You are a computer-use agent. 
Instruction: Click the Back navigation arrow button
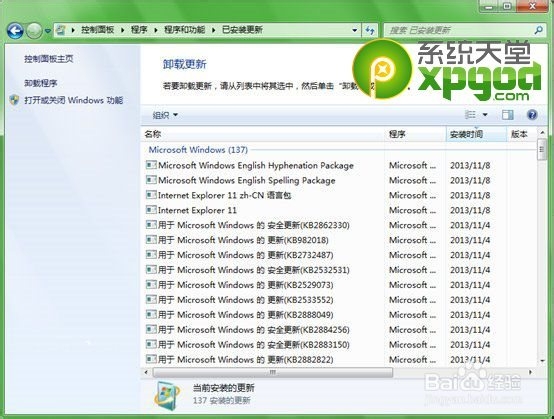(15, 31)
